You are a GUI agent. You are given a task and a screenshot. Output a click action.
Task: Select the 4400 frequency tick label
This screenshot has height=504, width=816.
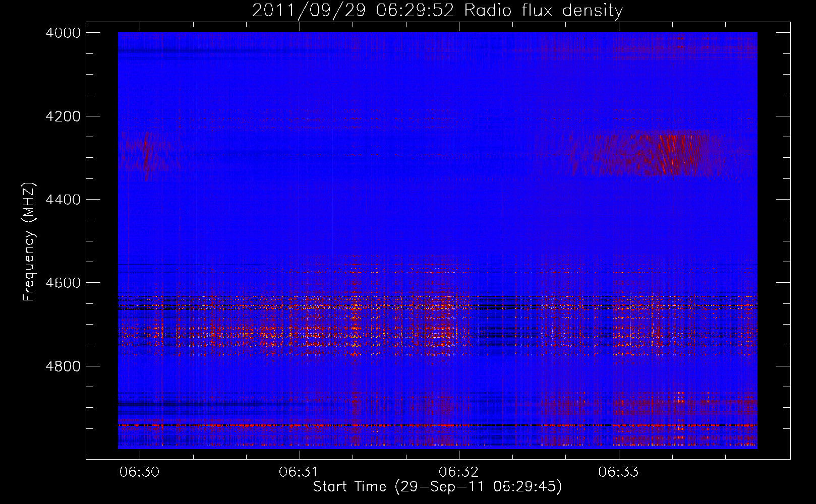pyautogui.click(x=63, y=200)
